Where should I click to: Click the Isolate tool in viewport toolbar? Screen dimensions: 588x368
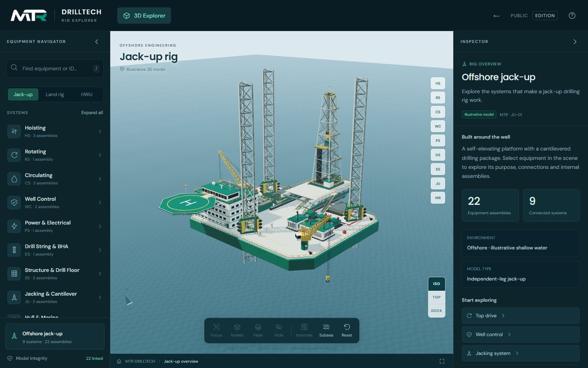(x=237, y=330)
